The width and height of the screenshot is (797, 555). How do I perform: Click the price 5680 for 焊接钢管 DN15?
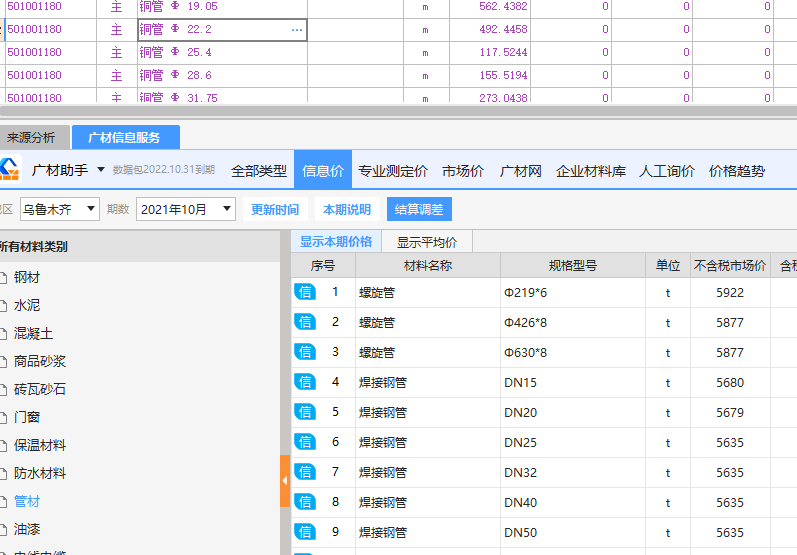[730, 383]
